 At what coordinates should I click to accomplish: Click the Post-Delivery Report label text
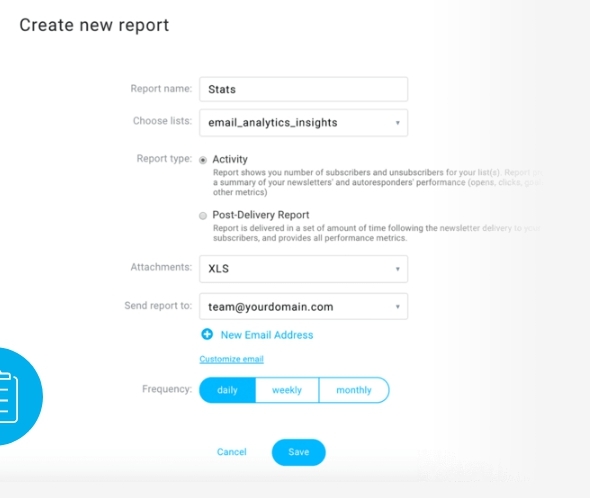[261, 215]
